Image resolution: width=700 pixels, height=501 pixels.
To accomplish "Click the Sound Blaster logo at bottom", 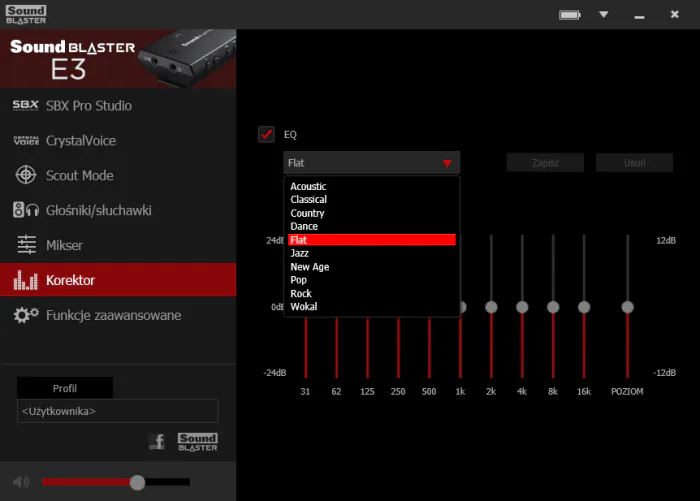I will click(x=198, y=442).
